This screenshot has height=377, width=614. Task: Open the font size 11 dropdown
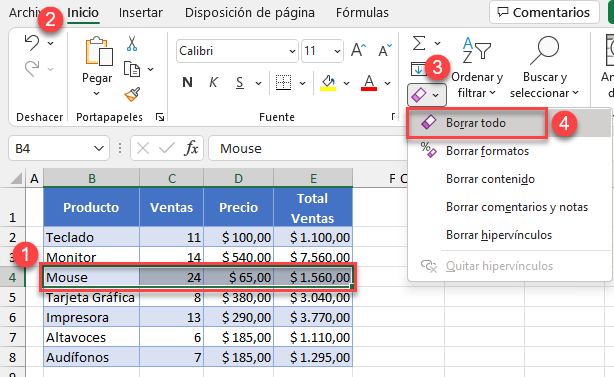pos(337,51)
